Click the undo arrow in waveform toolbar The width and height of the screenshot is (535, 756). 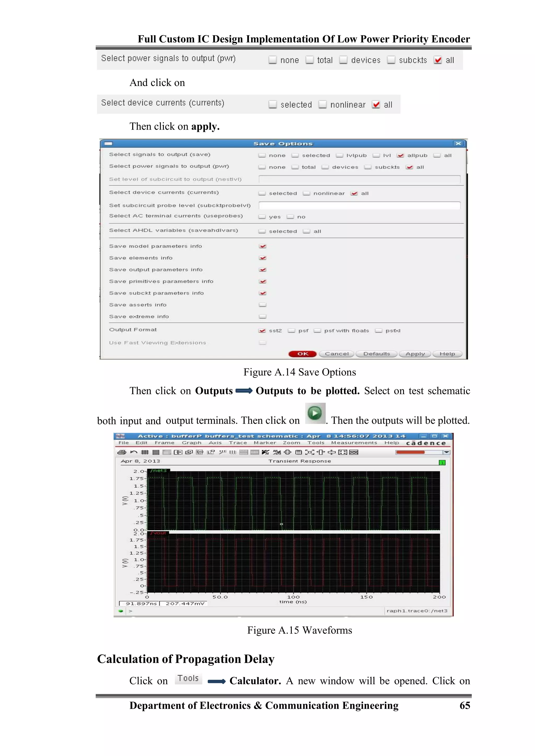[134, 452]
